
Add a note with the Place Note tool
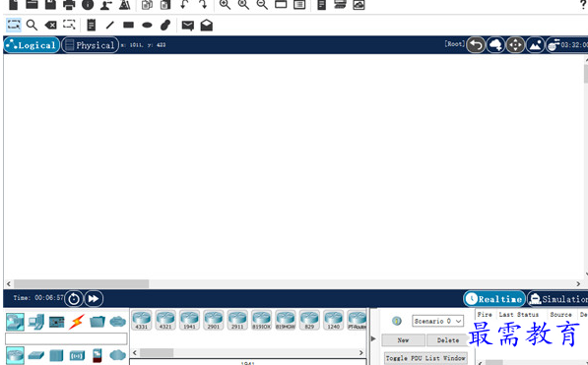[x=92, y=26]
